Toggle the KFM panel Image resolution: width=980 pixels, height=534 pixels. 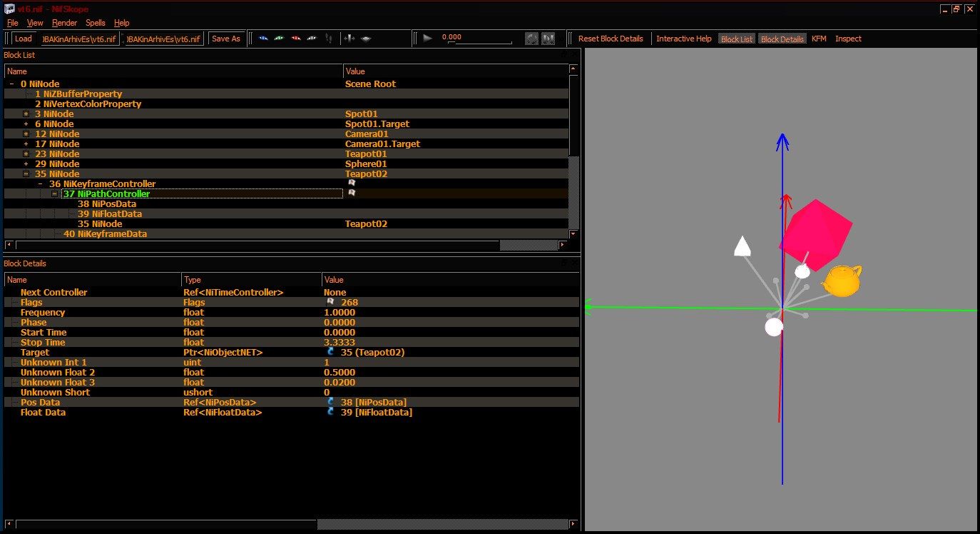tap(819, 39)
